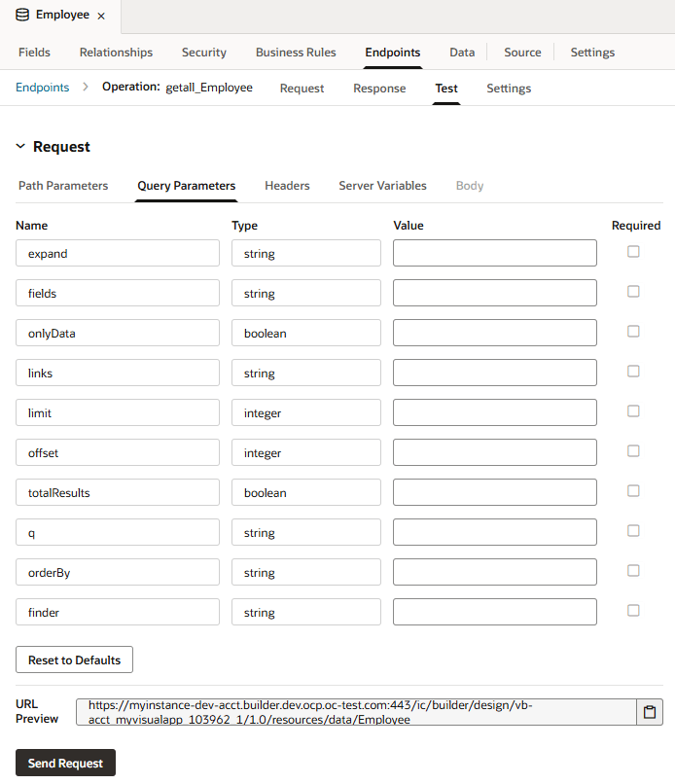Image resolution: width=675 pixels, height=784 pixels.
Task: Go to the Fields tab
Action: (x=34, y=52)
